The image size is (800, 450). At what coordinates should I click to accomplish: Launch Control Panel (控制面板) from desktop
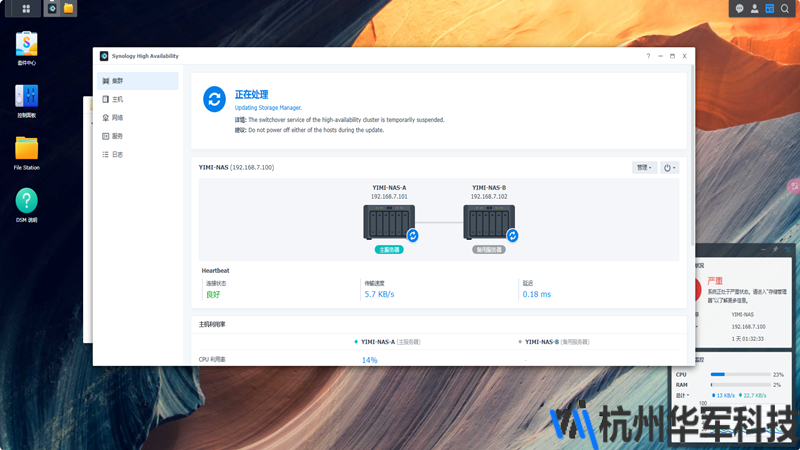click(26, 97)
